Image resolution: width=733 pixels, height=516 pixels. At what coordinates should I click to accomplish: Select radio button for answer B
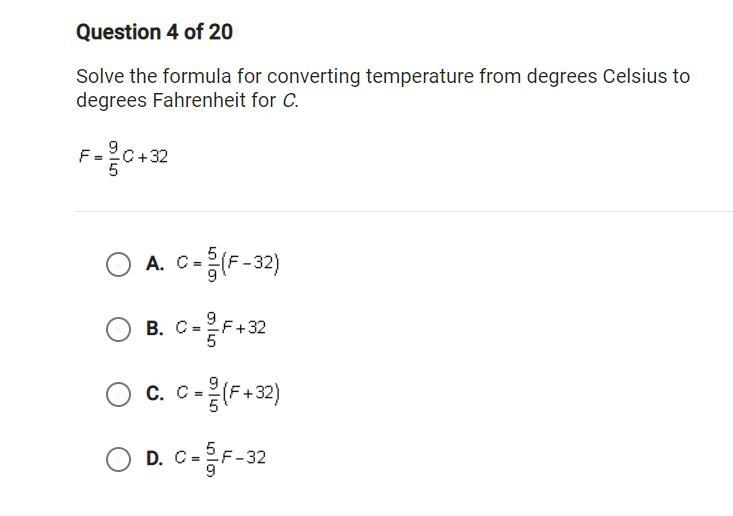(x=118, y=329)
